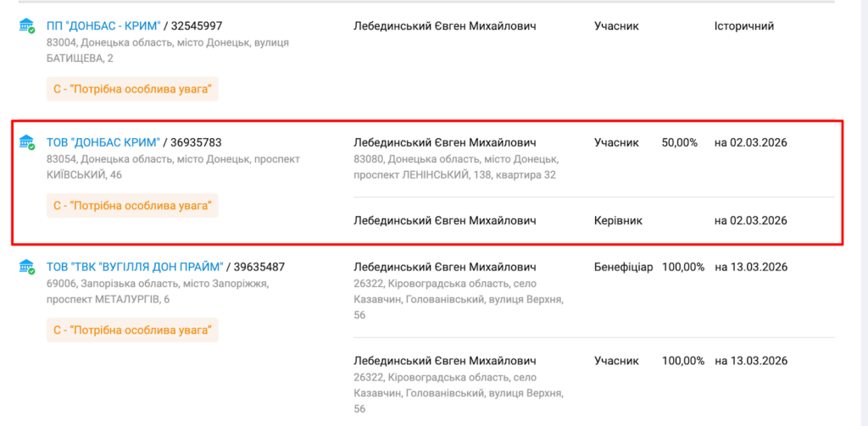Image resolution: width=868 pixels, height=426 pixels.
Task: Click Лебединський name in the Керівник row
Action: [444, 220]
